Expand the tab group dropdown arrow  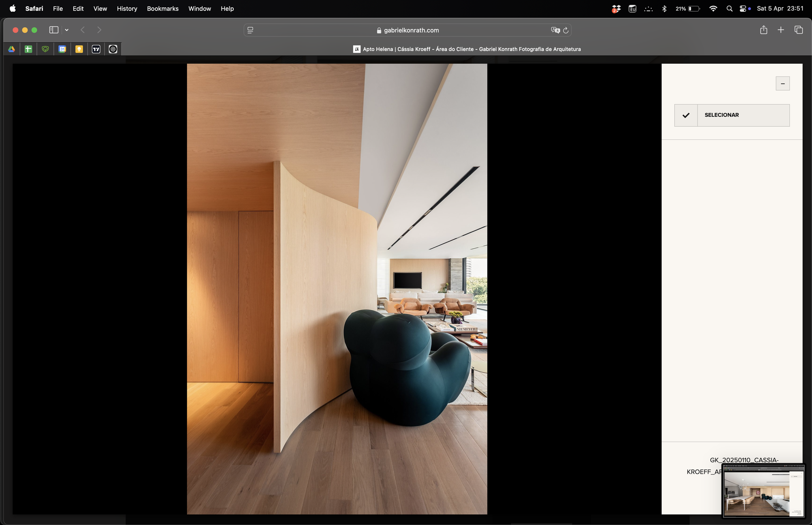pos(67,30)
